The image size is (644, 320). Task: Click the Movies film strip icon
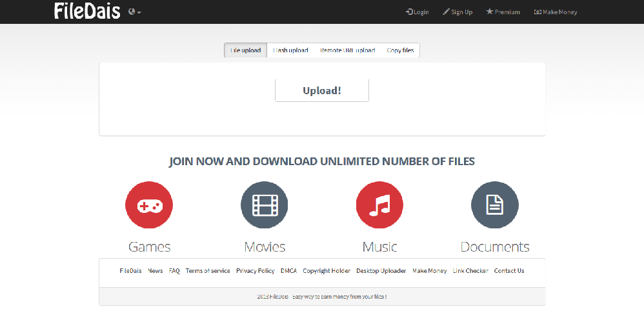pos(265,205)
